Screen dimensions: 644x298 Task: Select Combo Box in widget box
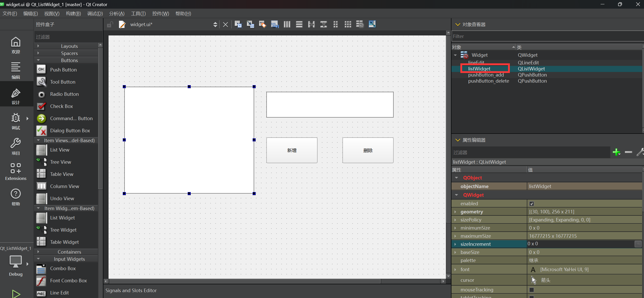click(66, 268)
